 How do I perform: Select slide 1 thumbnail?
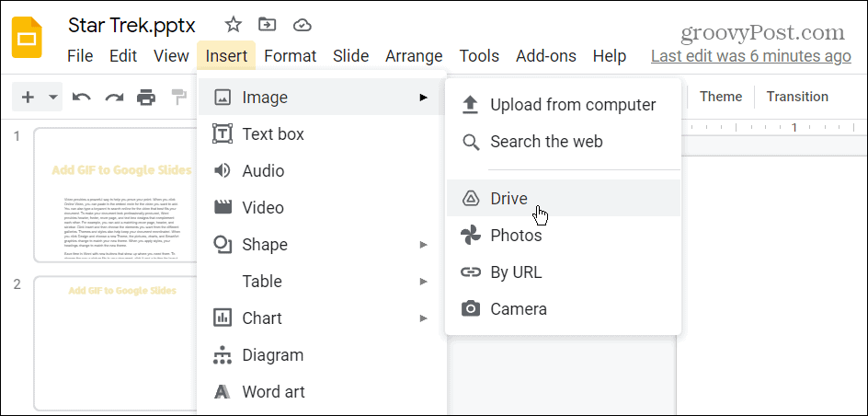[x=116, y=195]
